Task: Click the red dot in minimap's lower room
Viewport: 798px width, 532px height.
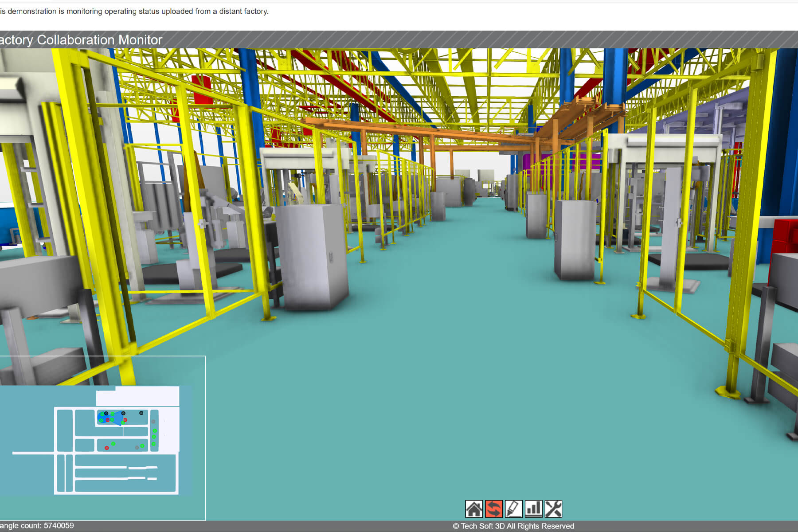Action: [107, 448]
